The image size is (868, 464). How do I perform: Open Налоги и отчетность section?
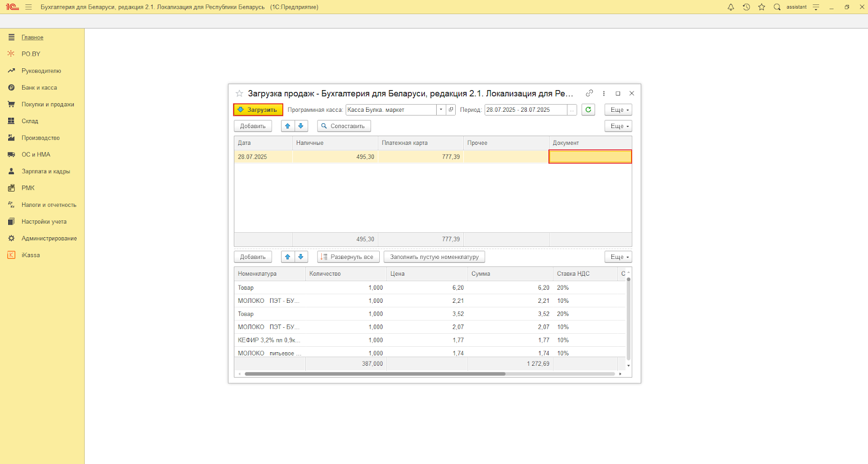(49, 205)
